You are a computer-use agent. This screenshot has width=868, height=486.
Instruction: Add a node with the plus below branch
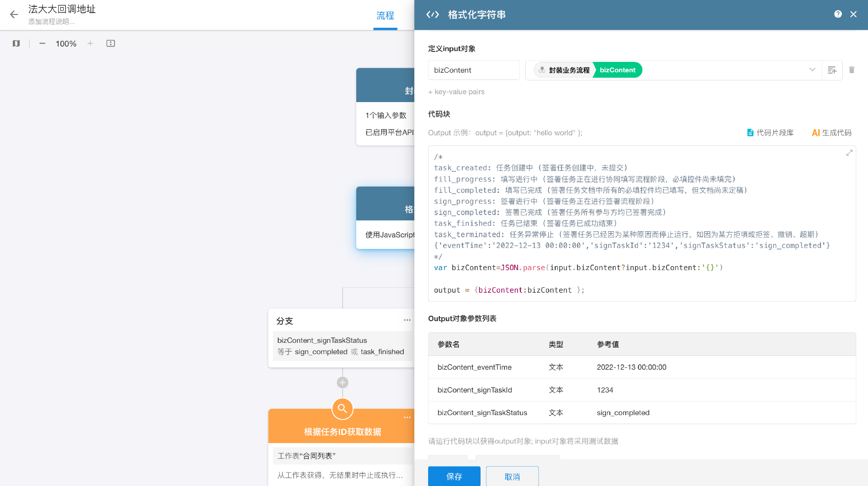[x=342, y=383]
